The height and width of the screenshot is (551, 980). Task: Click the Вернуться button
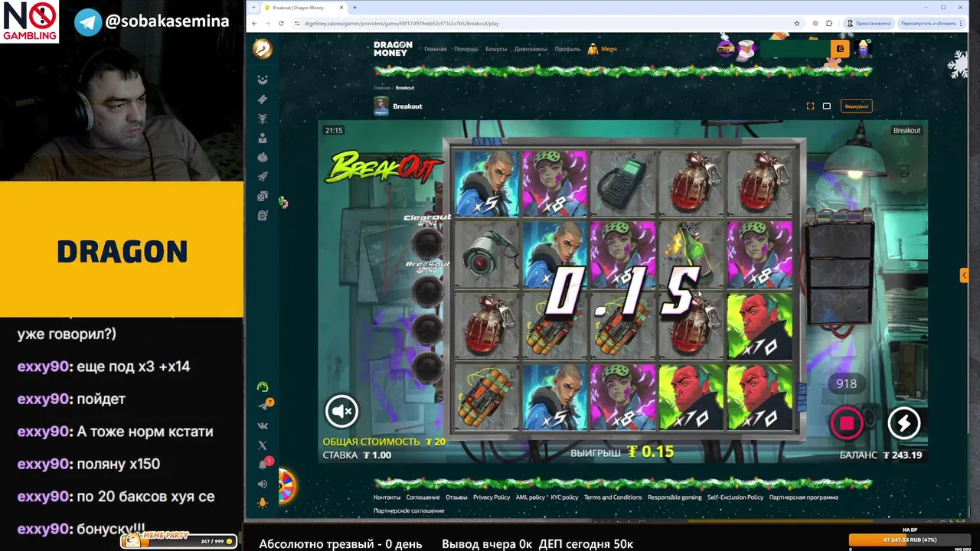click(x=856, y=106)
